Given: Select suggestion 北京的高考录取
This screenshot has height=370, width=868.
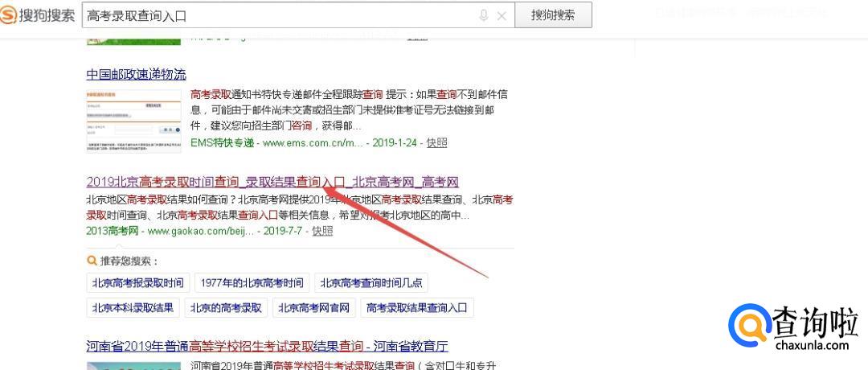Looking at the screenshot, I should (x=226, y=307).
